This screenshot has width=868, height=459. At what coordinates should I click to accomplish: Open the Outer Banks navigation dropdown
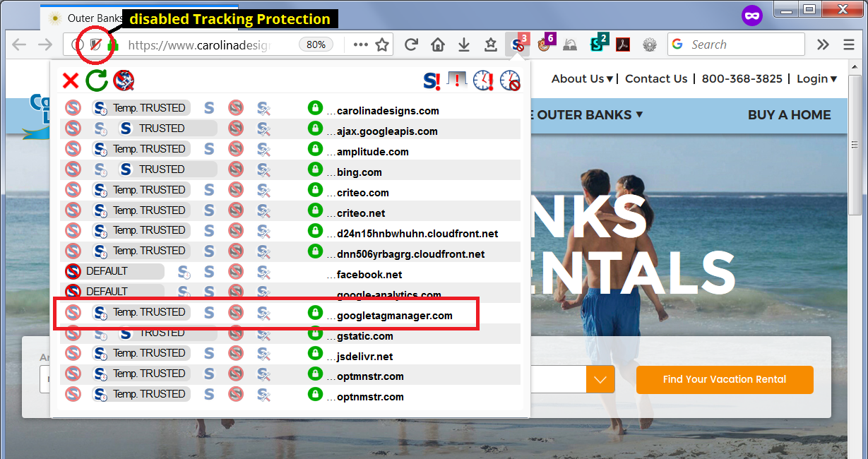(589, 114)
